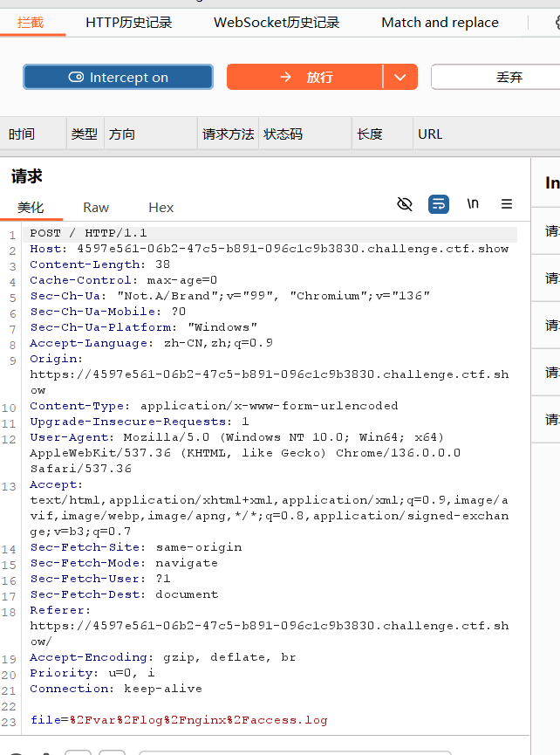Toggle the Intercept on button
This screenshot has width=560, height=755.
[x=118, y=77]
